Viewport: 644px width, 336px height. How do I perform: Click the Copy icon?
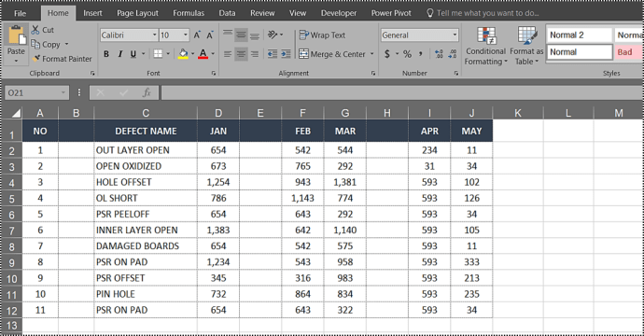(x=35, y=44)
